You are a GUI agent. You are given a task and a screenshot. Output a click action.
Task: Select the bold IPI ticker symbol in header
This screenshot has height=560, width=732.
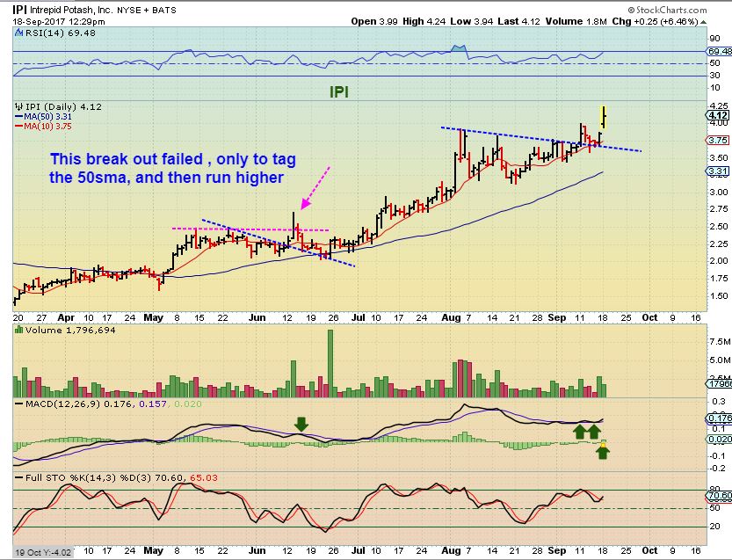click(x=19, y=10)
